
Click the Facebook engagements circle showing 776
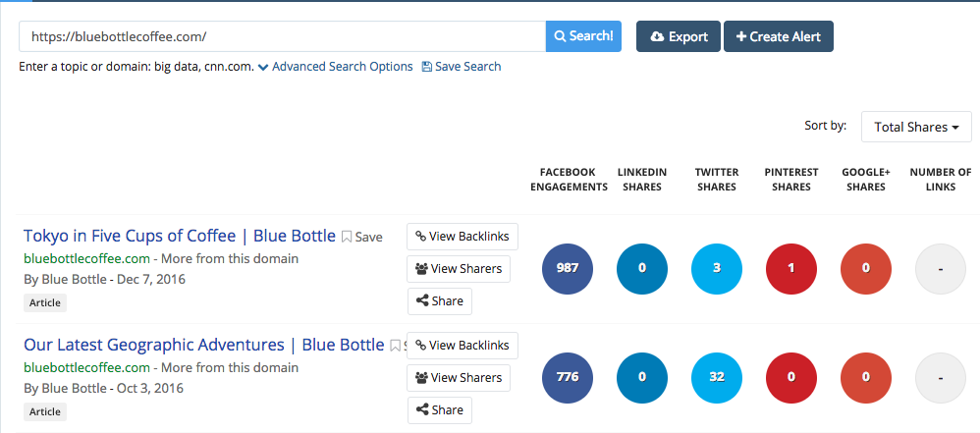tap(568, 377)
